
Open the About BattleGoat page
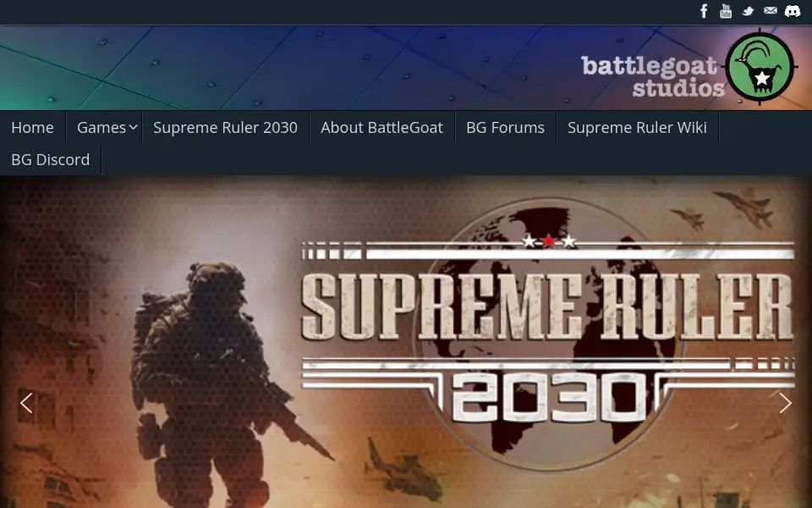pyautogui.click(x=381, y=128)
